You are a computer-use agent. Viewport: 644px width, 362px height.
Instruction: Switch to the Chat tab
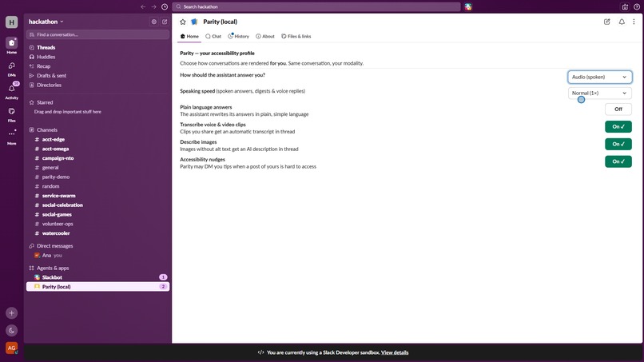(213, 36)
